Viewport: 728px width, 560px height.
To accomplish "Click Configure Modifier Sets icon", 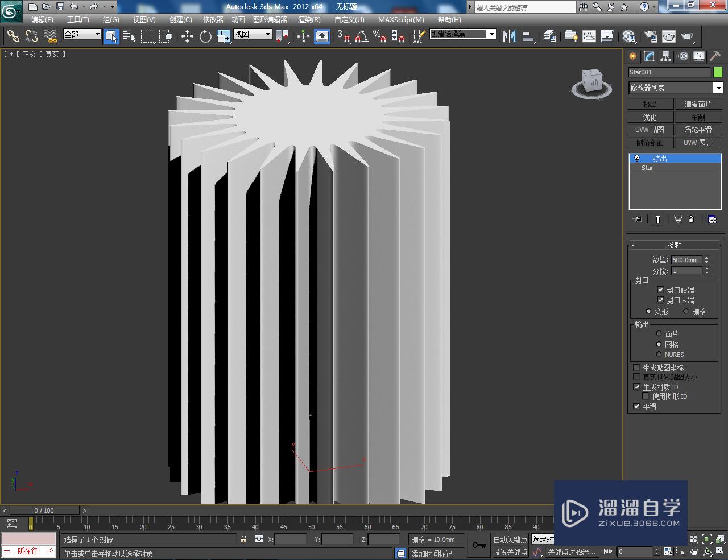I will click(x=712, y=219).
